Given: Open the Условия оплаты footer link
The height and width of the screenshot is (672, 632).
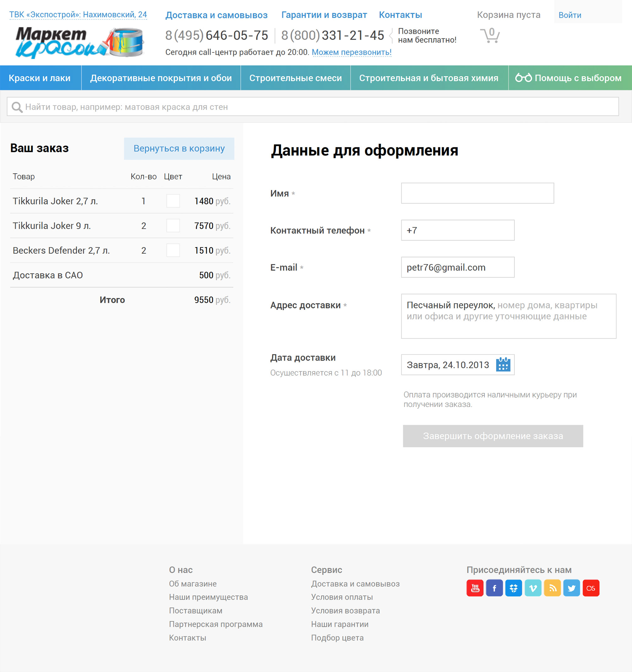Looking at the screenshot, I should [x=342, y=597].
